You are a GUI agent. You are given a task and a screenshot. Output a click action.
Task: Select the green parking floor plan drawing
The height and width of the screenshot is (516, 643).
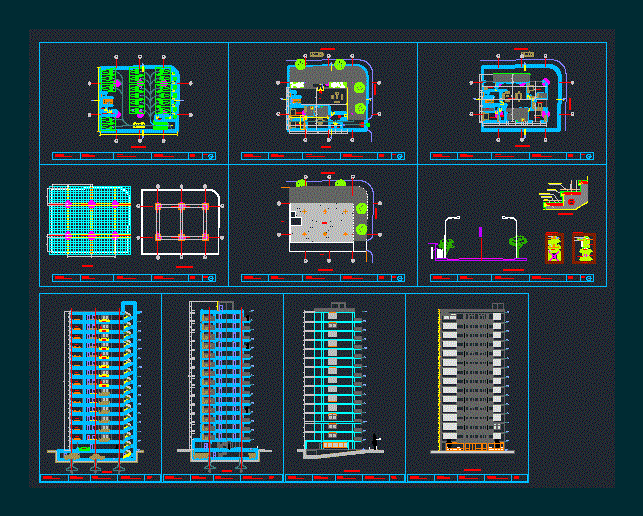[138, 98]
